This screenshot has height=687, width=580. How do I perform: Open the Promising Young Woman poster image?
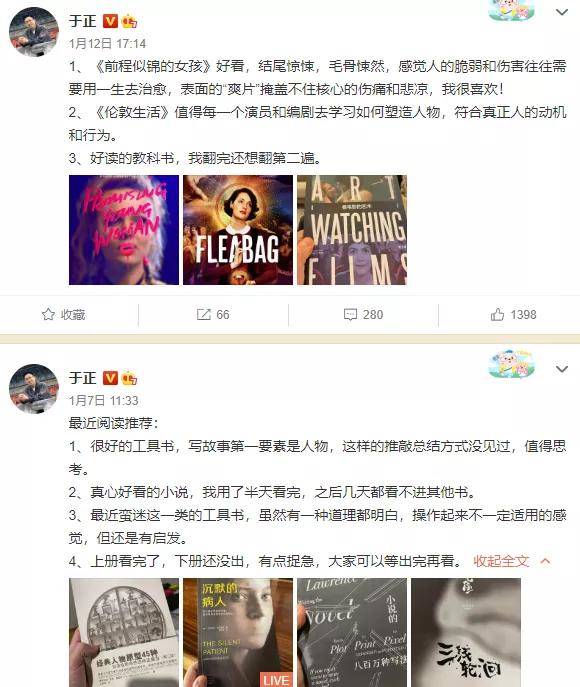(124, 230)
